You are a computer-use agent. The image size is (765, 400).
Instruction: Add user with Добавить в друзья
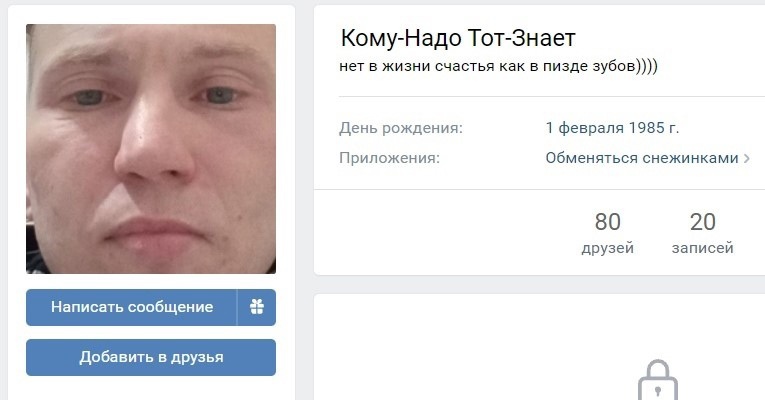[151, 357]
